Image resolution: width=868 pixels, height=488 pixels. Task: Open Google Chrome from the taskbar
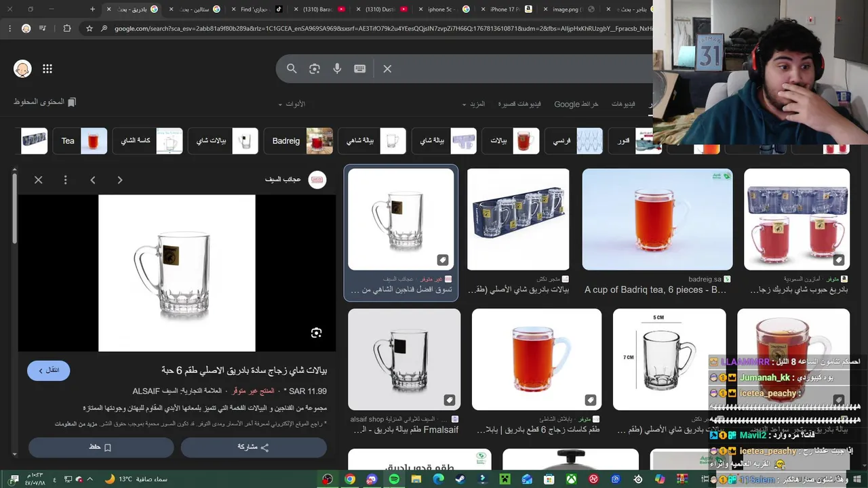pos(350,479)
